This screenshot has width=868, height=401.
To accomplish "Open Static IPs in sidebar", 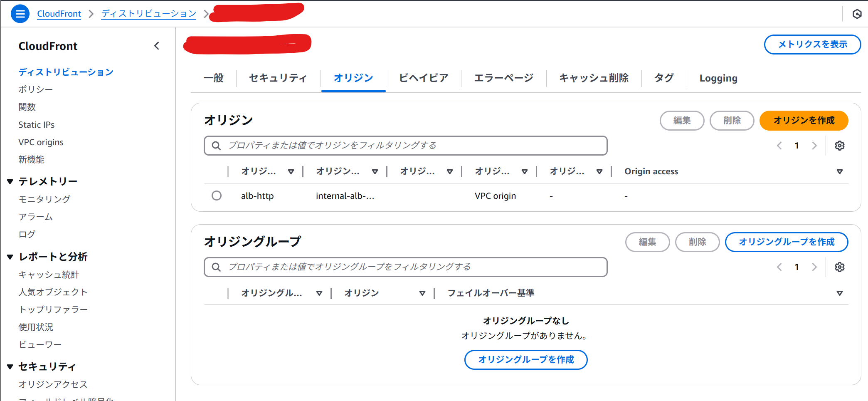I will click(36, 125).
